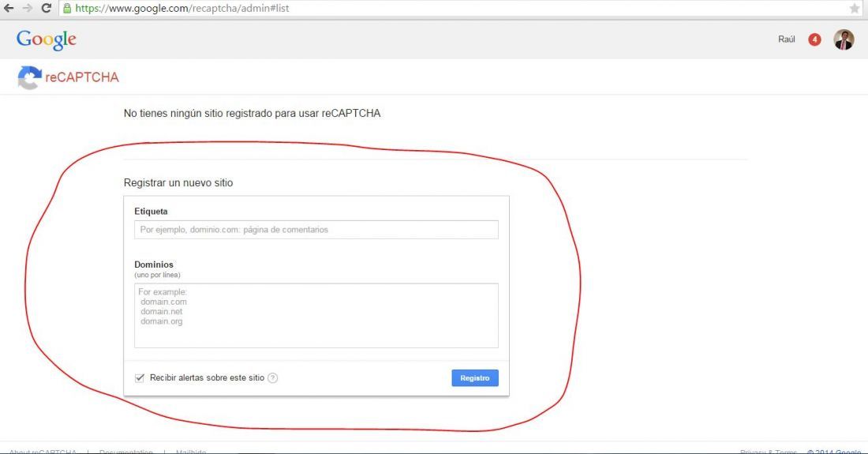Click the Google logo

coord(47,39)
